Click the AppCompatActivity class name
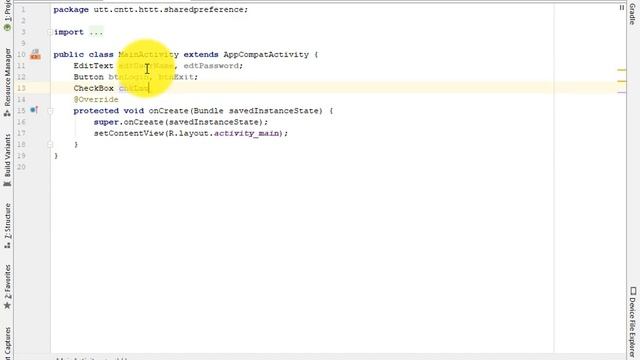 click(x=266, y=55)
